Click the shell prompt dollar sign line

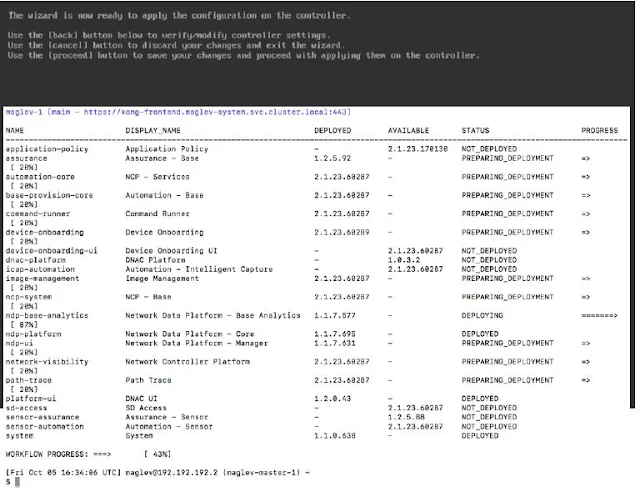[x=7, y=481]
